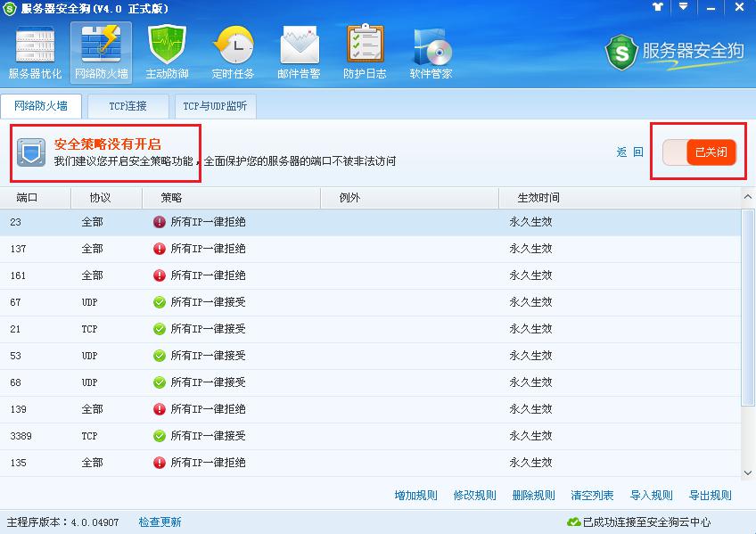Select the port 3389 rule row

click(x=178, y=436)
